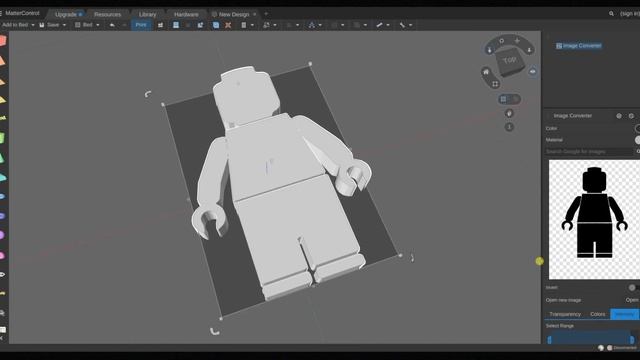Screen dimensions: 640x360
Task: Click the red X remove icon
Action: pos(228,25)
